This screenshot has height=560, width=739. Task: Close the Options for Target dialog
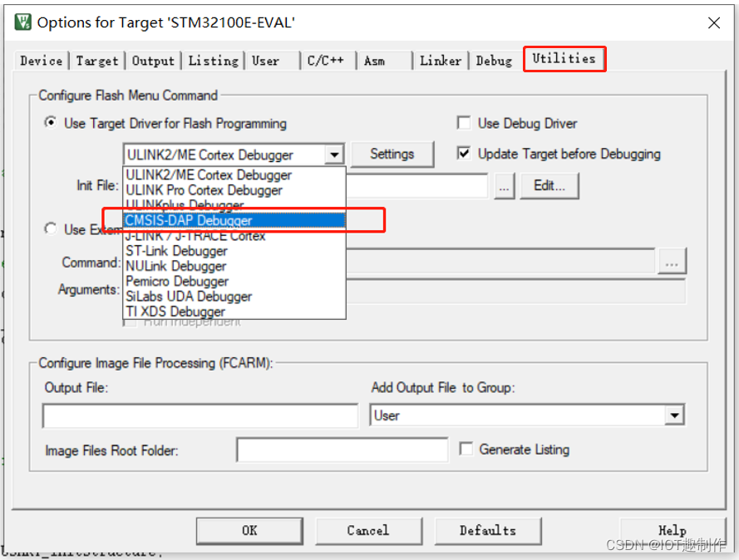[x=714, y=22]
